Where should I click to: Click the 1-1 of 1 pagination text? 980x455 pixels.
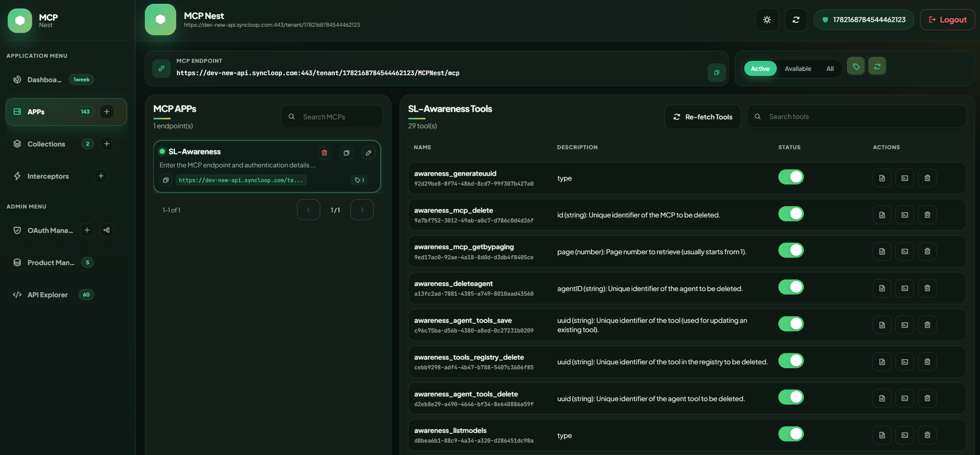(172, 210)
